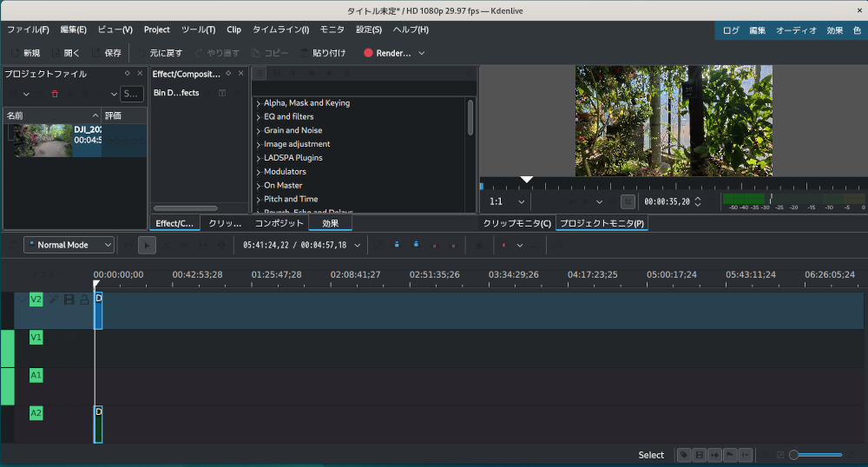Viewport: 868px width, 467px height.
Task: Toggle the monitor edit mode button
Action: click(x=628, y=201)
